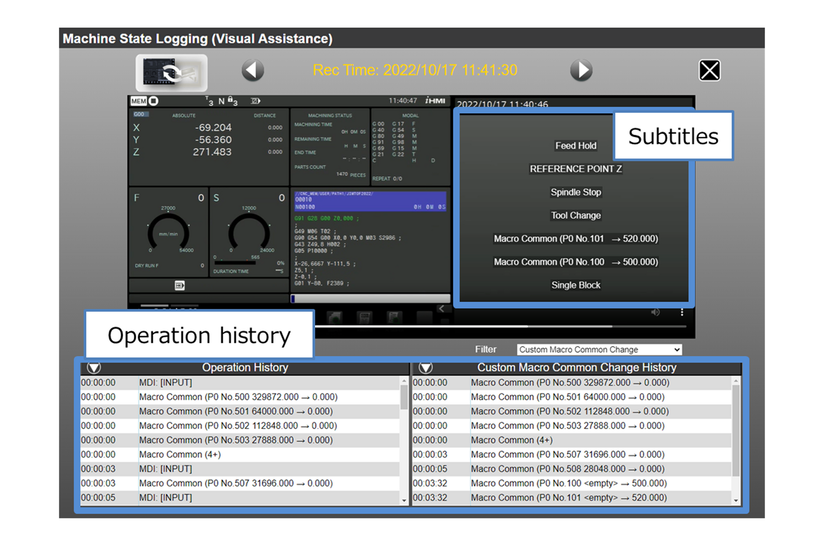The height and width of the screenshot is (540, 822).
Task: Collapse Custom Macro Common Change History arrow
Action: click(425, 368)
